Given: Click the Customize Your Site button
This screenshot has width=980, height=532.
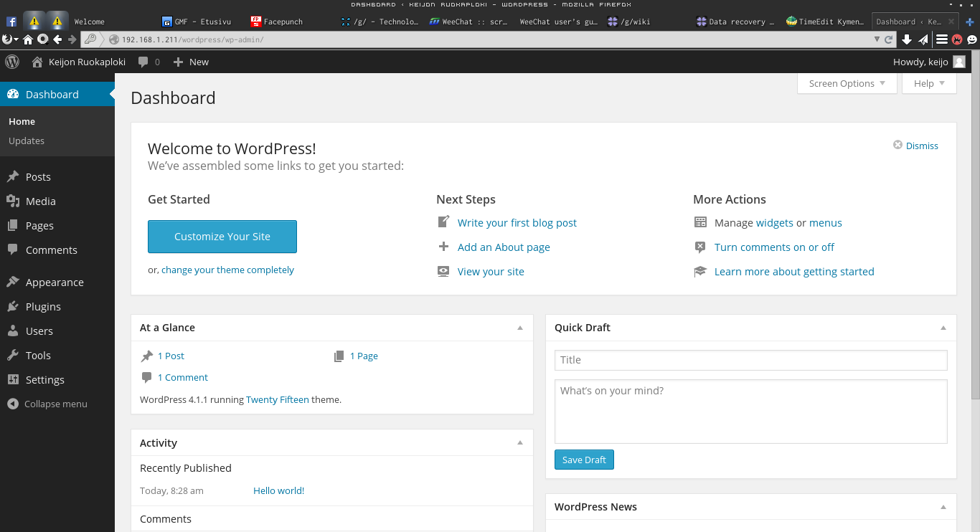Looking at the screenshot, I should pos(222,237).
